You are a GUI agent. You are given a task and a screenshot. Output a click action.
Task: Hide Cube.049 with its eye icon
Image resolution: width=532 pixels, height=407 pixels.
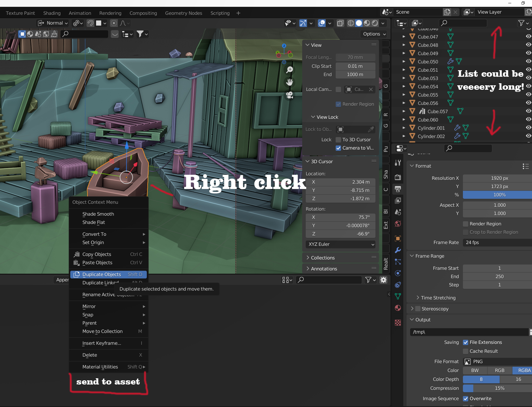click(528, 53)
